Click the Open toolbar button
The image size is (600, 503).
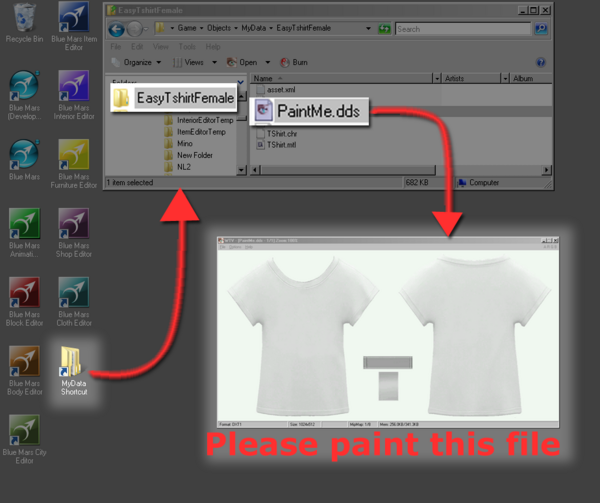coord(242,62)
